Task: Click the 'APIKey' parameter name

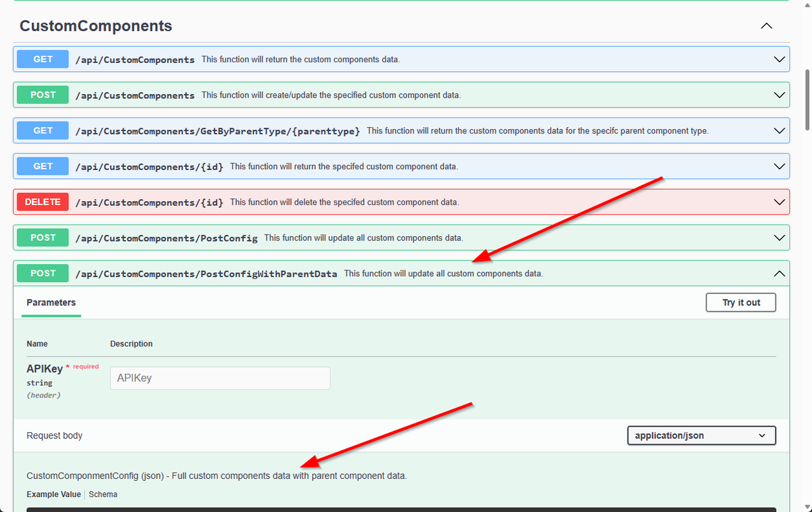Action: coord(45,368)
